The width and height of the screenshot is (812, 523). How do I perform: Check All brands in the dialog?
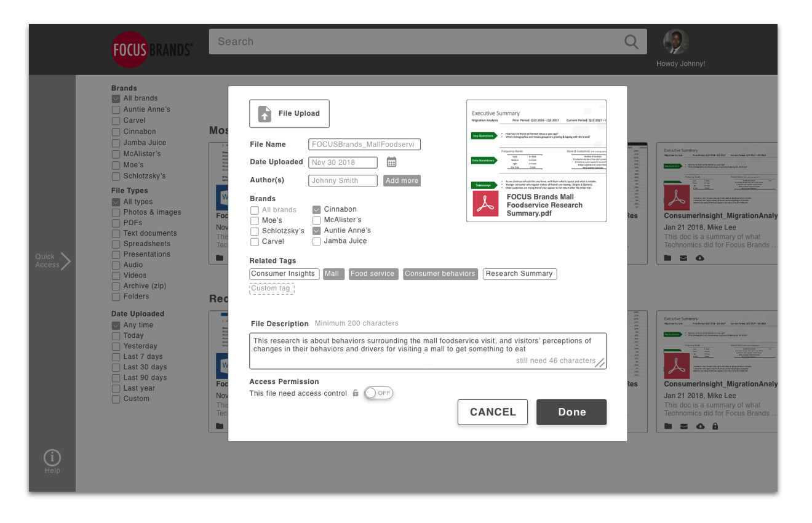point(254,210)
